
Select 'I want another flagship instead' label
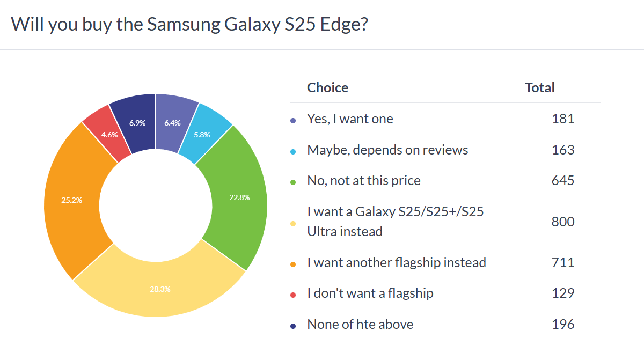pos(397,263)
